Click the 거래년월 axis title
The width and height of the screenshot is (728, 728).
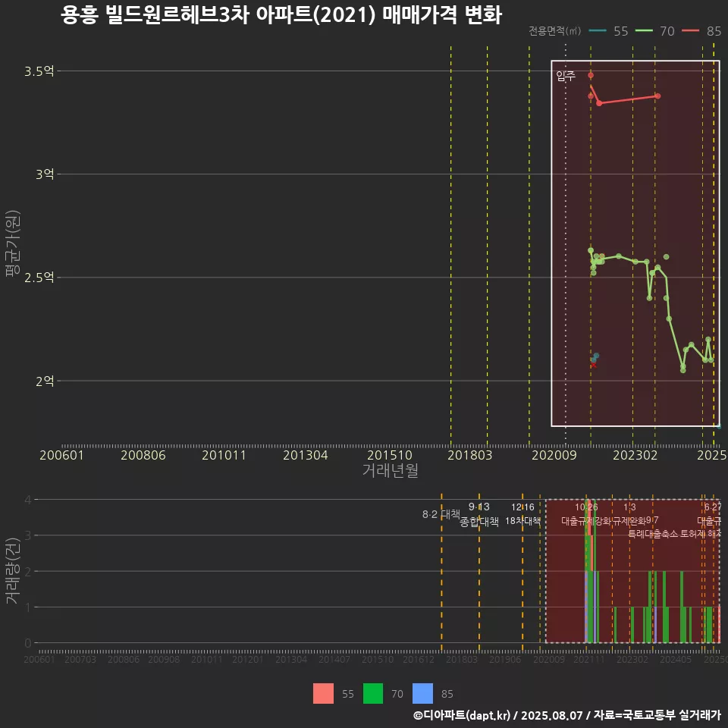391,470
